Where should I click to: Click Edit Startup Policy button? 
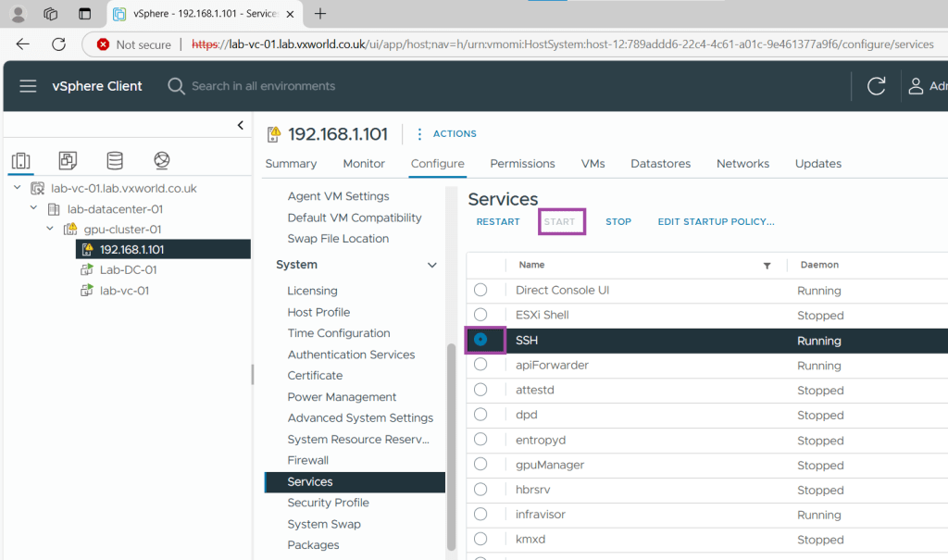pyautogui.click(x=716, y=222)
